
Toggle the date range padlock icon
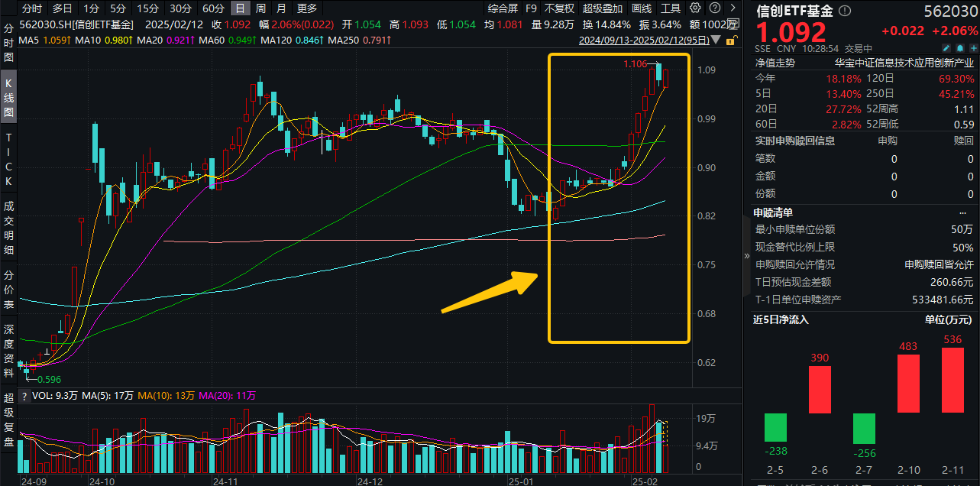tap(732, 40)
